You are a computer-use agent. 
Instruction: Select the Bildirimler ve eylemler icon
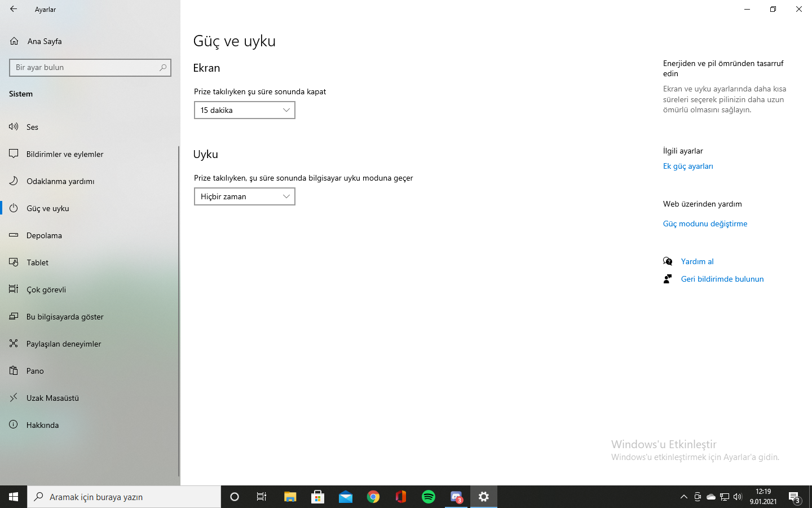pos(14,154)
